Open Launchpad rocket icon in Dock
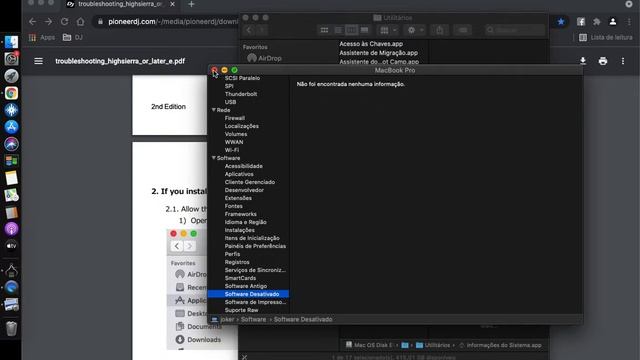Image resolution: width=640 pixels, height=360 pixels. pos(11,76)
